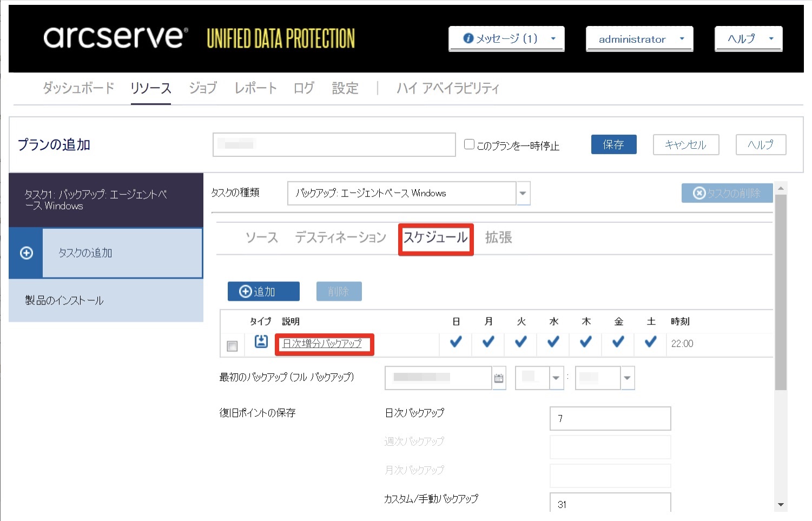Toggle the Tuesday (火) checkmark for daily backup

click(x=521, y=341)
